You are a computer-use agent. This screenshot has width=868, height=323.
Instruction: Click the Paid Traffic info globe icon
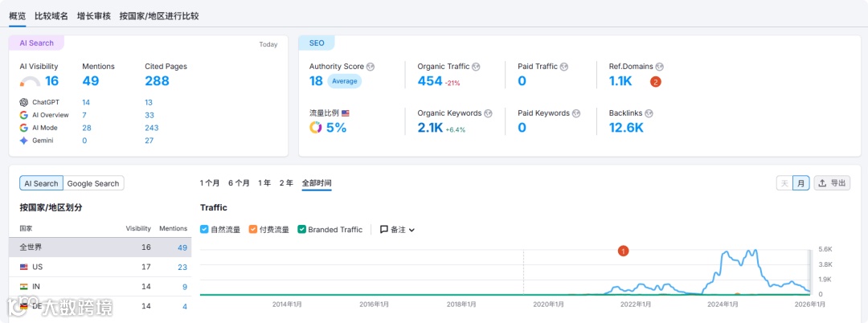[564, 67]
